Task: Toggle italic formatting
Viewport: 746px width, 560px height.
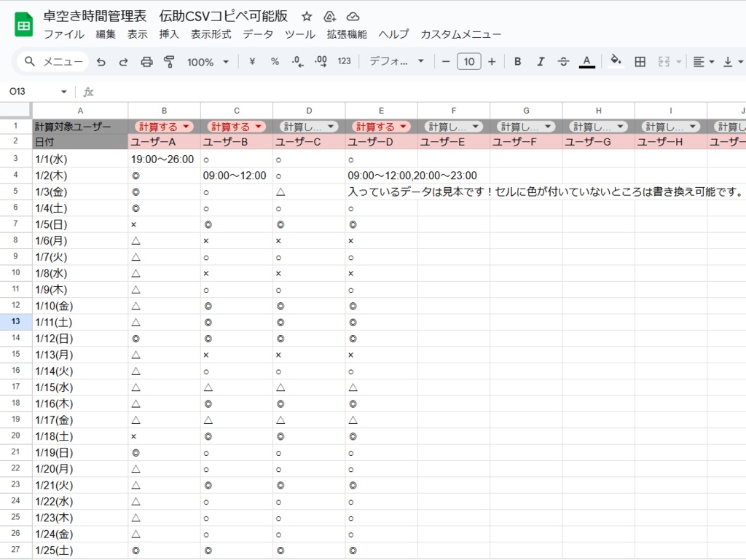Action: tap(541, 62)
